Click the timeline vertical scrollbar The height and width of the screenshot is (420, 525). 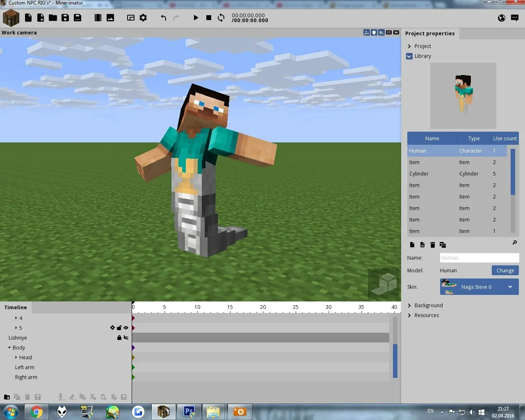coord(395,361)
